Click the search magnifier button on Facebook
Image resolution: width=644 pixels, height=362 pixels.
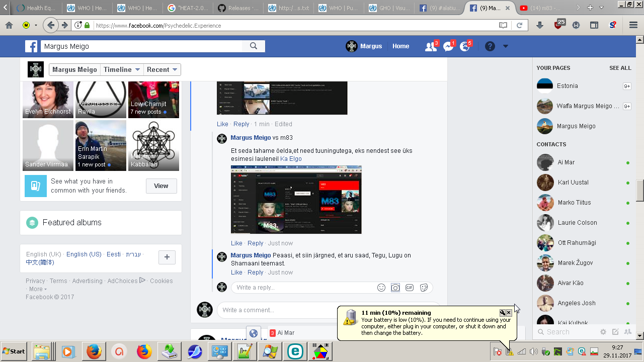(254, 46)
